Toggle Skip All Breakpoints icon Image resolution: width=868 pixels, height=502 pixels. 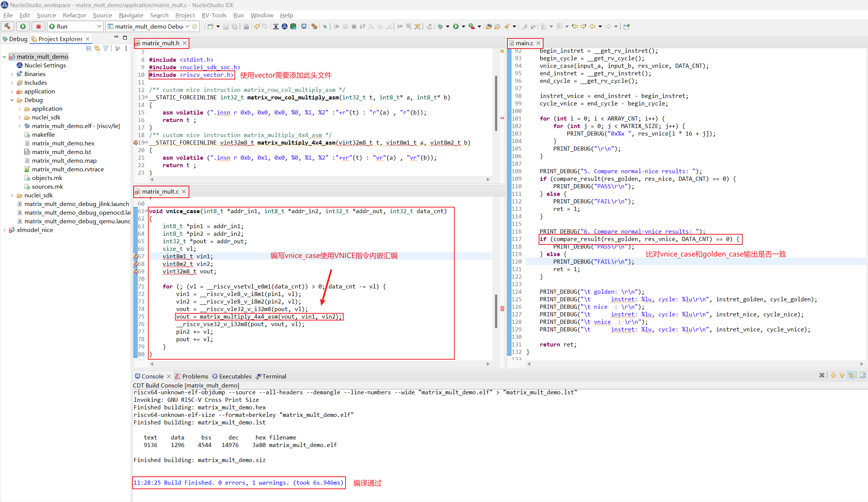[x=325, y=26]
